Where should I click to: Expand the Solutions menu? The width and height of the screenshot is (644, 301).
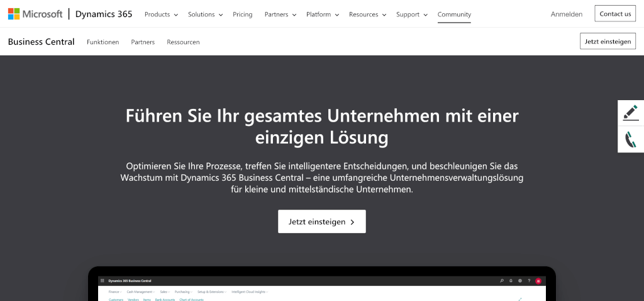[x=206, y=14]
